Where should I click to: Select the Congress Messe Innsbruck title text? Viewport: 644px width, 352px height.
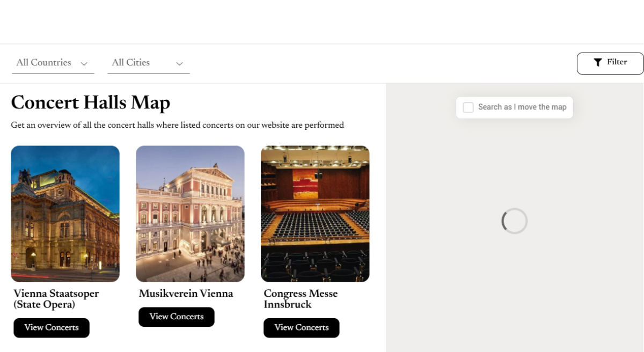(x=301, y=299)
